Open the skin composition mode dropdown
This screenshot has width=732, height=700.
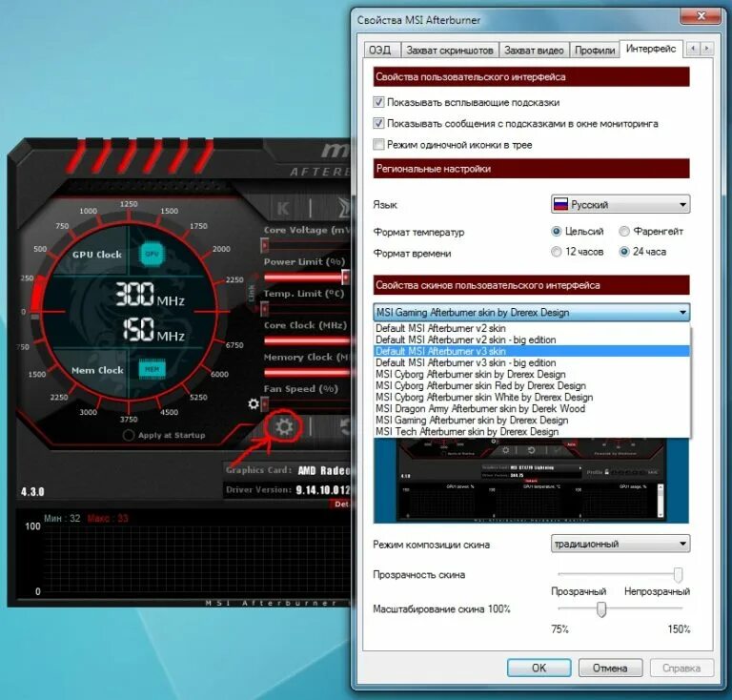pos(620,544)
